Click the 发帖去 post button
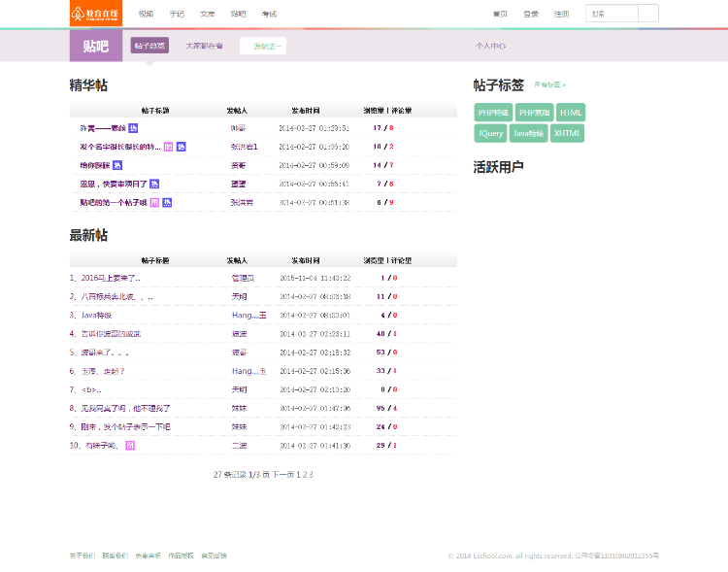This screenshot has height=572, width=728. coord(263,46)
